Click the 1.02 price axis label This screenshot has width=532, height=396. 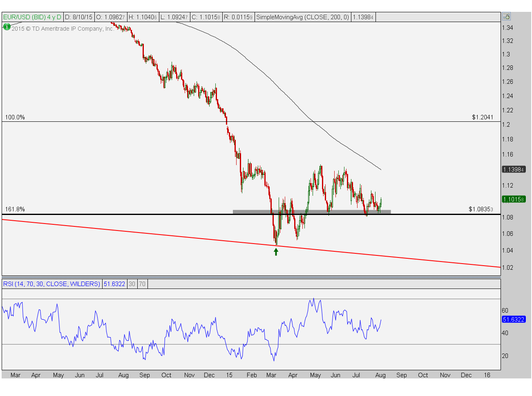point(507,268)
